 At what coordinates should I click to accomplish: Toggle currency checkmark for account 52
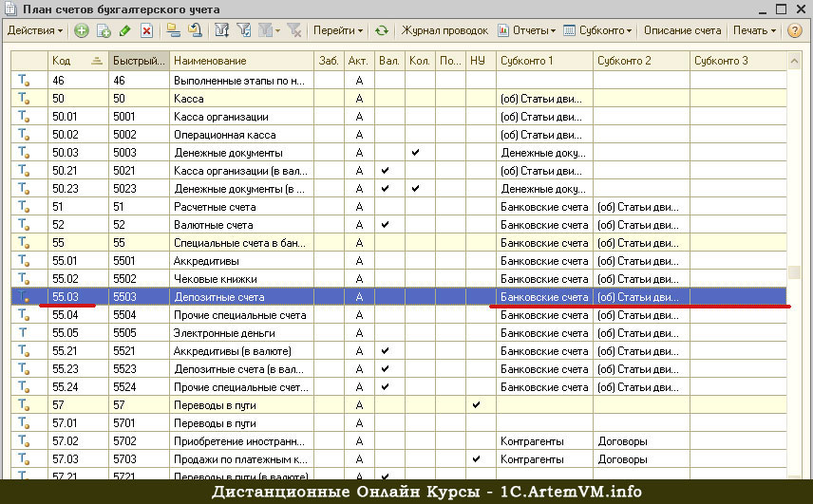coord(385,225)
